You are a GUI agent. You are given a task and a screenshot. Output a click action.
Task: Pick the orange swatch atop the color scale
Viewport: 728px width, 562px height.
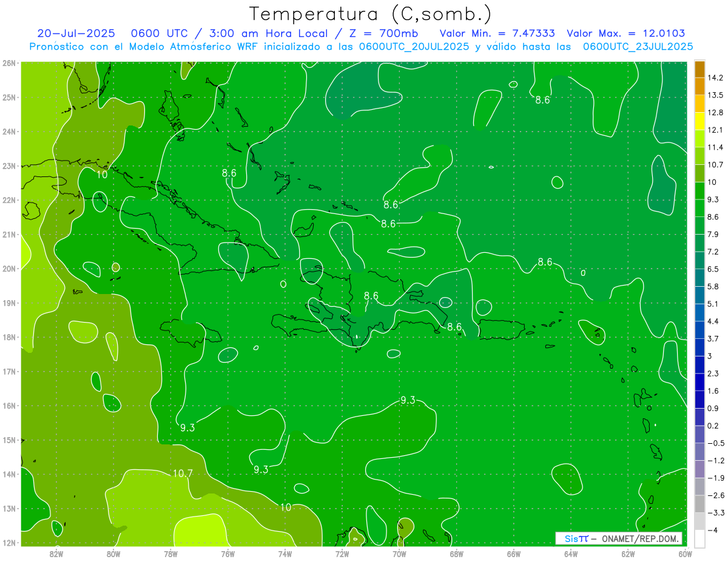click(x=699, y=69)
